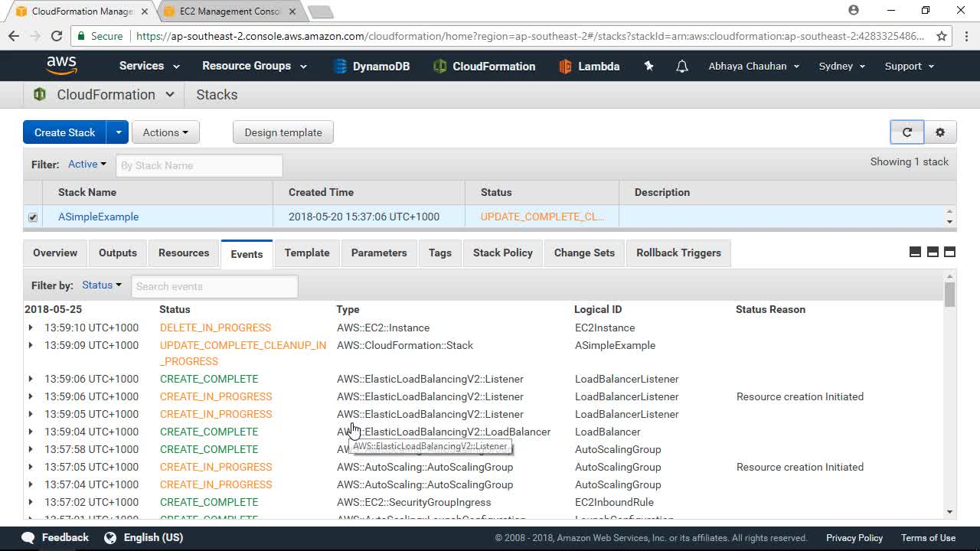
Task: Open the Abhaya Chauhan account menu
Action: [754, 66]
